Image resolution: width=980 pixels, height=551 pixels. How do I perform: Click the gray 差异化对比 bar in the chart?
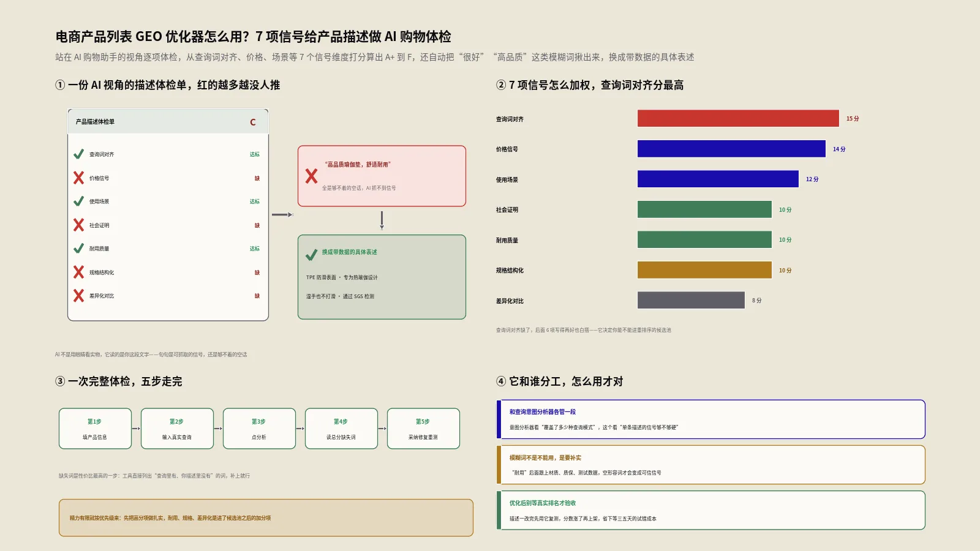[691, 300]
